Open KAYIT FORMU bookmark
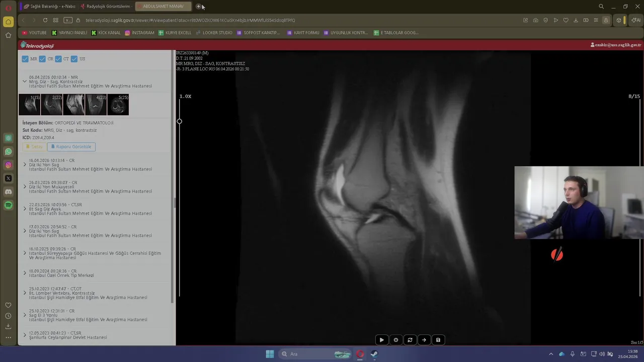This screenshot has height=362, width=644. tap(303, 33)
